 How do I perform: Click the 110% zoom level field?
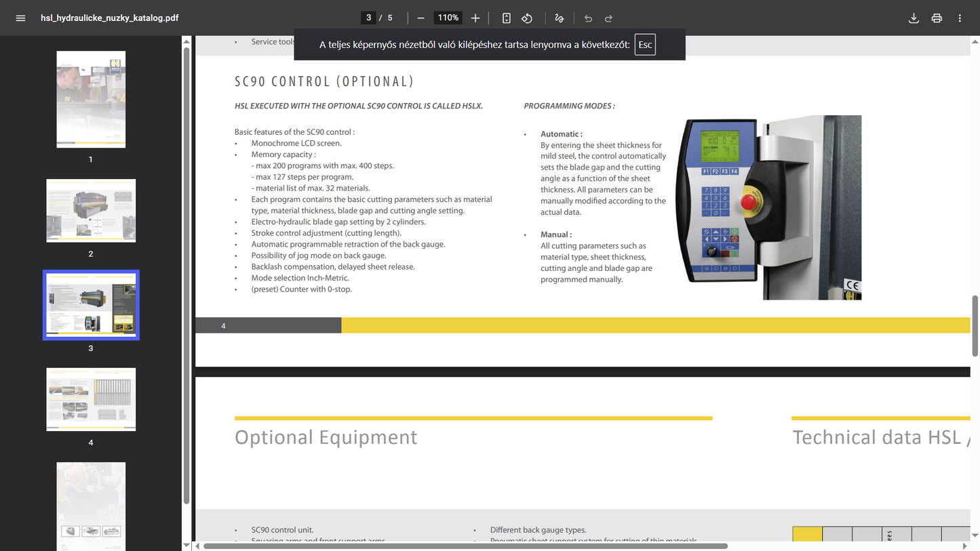[x=448, y=18]
